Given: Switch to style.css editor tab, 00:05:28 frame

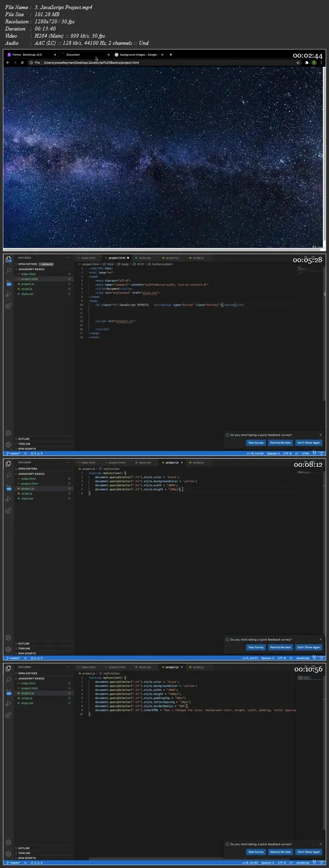Looking at the screenshot, I should 145,258.
